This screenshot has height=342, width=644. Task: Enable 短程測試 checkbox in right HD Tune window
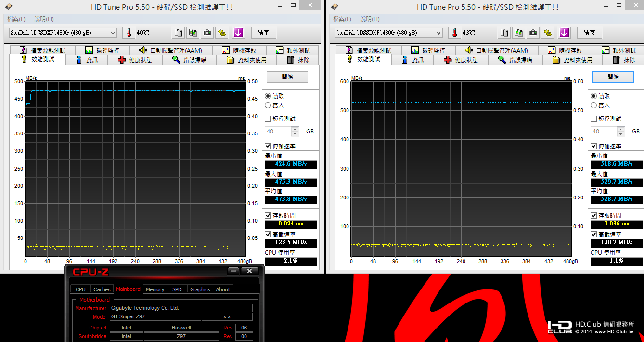click(594, 118)
